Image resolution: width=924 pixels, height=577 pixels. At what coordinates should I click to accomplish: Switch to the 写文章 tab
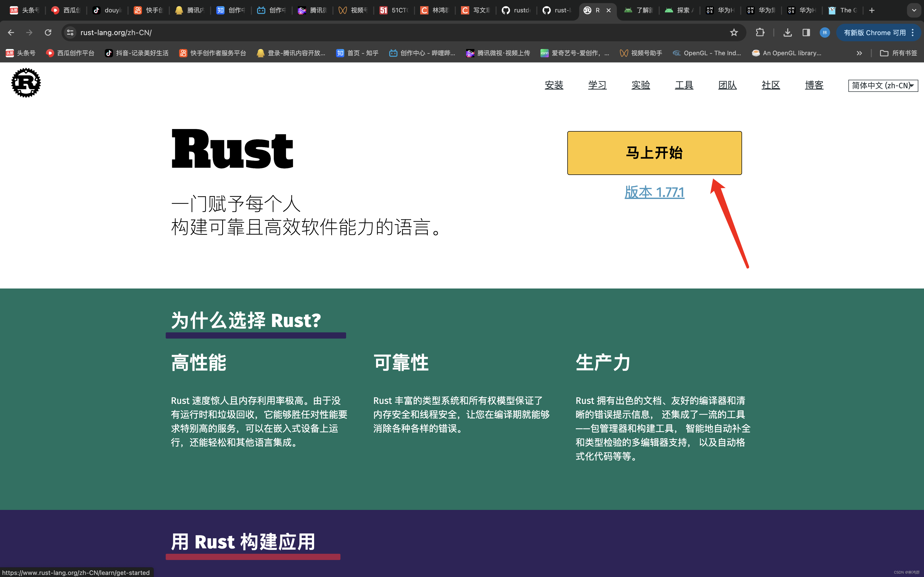click(x=475, y=10)
